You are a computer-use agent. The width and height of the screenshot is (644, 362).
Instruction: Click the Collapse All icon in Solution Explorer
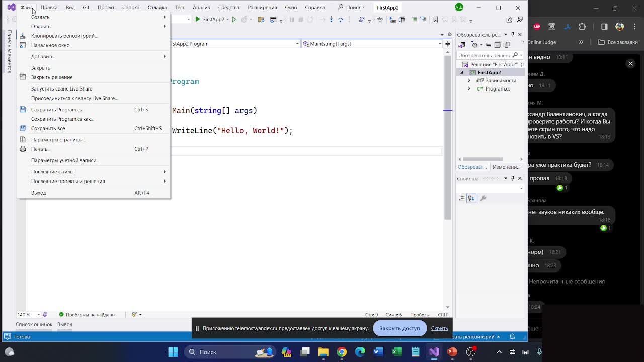(497, 45)
